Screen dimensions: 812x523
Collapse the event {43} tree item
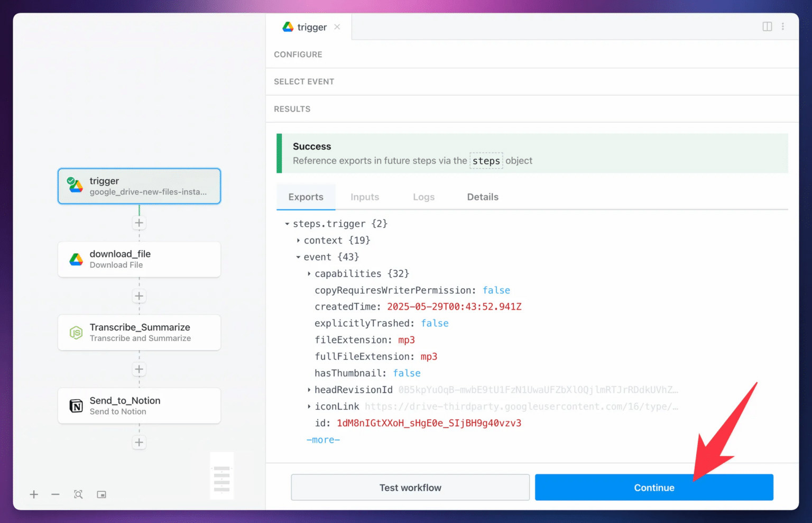coord(299,257)
